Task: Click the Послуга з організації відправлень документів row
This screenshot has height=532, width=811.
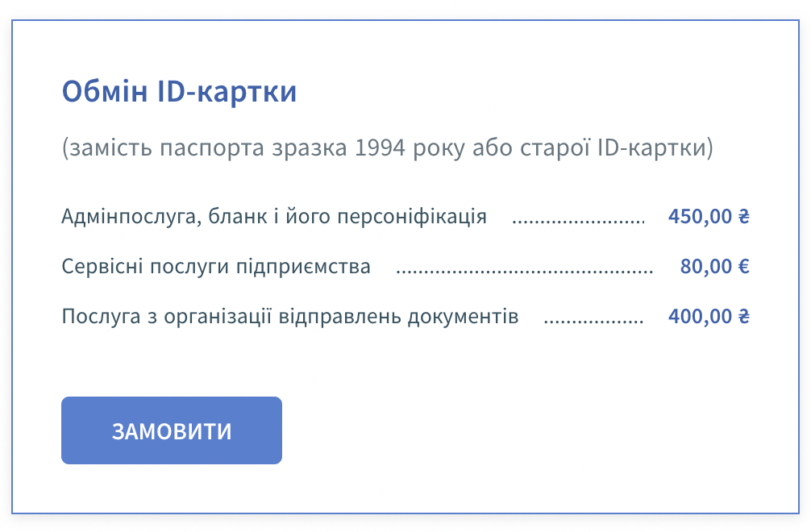Action: (x=405, y=317)
